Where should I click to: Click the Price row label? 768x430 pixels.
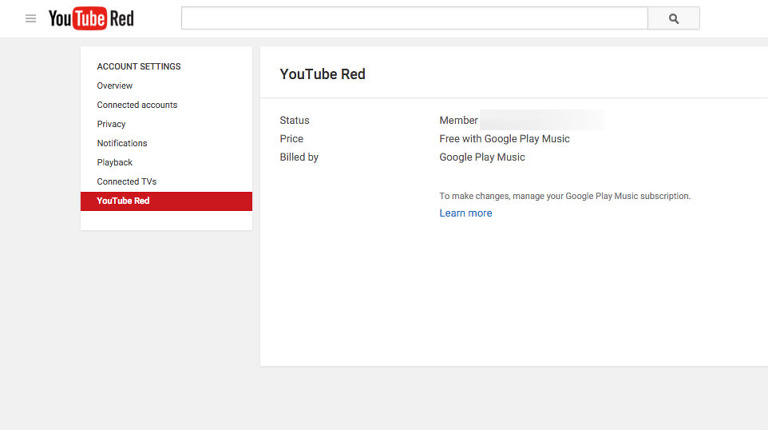point(292,139)
